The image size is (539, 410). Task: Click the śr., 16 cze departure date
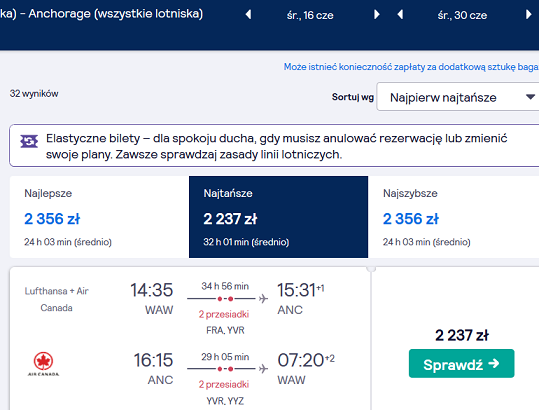click(x=310, y=15)
